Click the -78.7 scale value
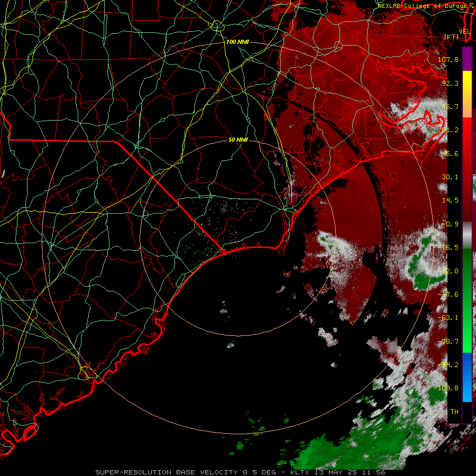The width and height of the screenshot is (476, 476). tap(448, 342)
